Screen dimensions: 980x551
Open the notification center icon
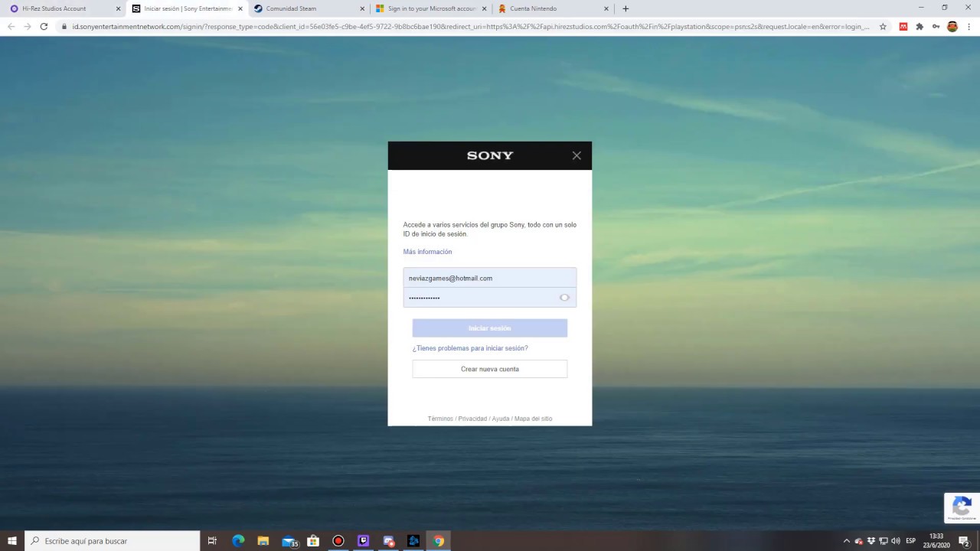tap(964, 541)
